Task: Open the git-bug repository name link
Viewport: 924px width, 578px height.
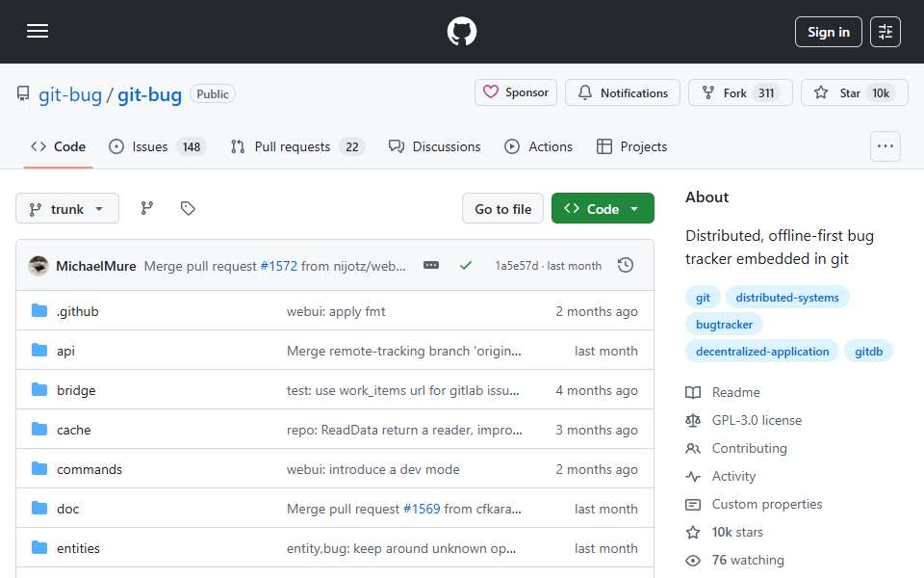Action: 150,94
